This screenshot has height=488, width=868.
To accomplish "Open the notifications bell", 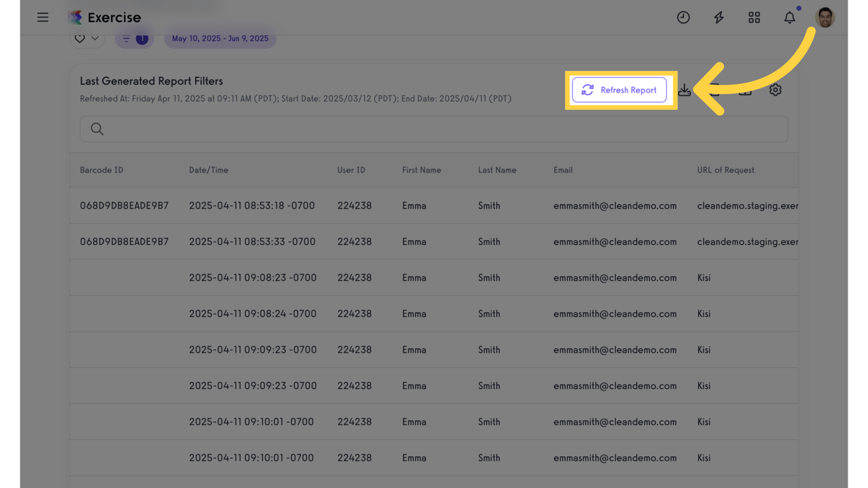I will point(789,18).
